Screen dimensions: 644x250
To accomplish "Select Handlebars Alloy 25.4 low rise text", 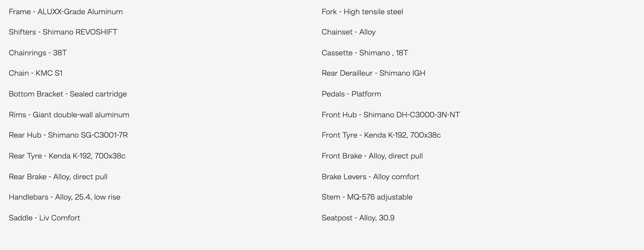I will point(65,197).
